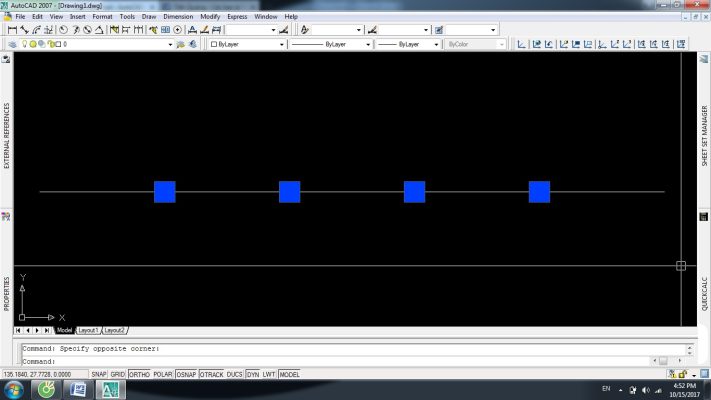
Task: Click the MODEL status bar button
Action: [x=289, y=374]
